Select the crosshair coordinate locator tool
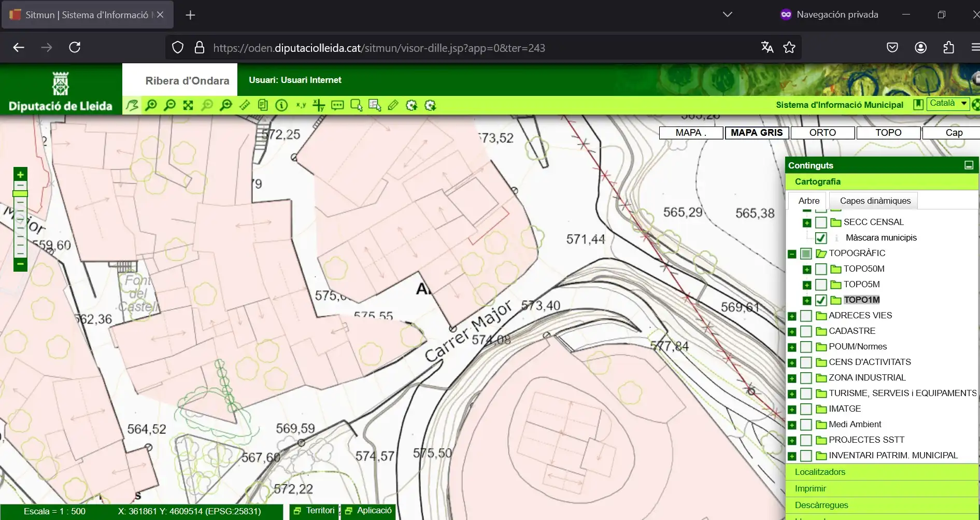Screen dimensions: 980x520 click(x=319, y=105)
